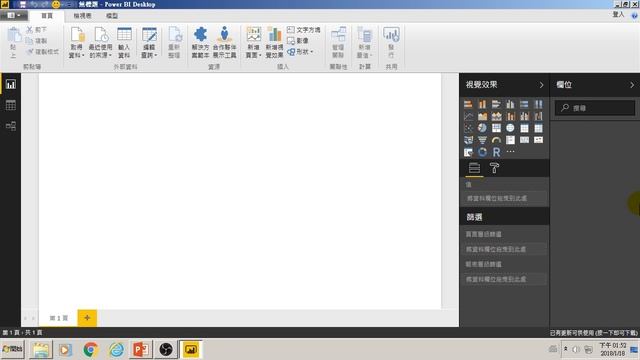Open Internet Explorer from the taskbar
Image resolution: width=640 pixels, height=360 pixels.
coord(116,349)
